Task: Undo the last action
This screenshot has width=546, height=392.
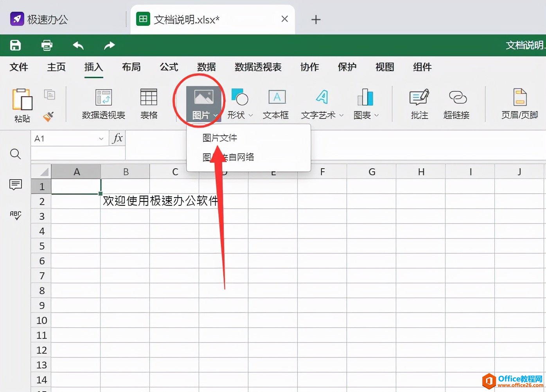Action: coord(78,45)
